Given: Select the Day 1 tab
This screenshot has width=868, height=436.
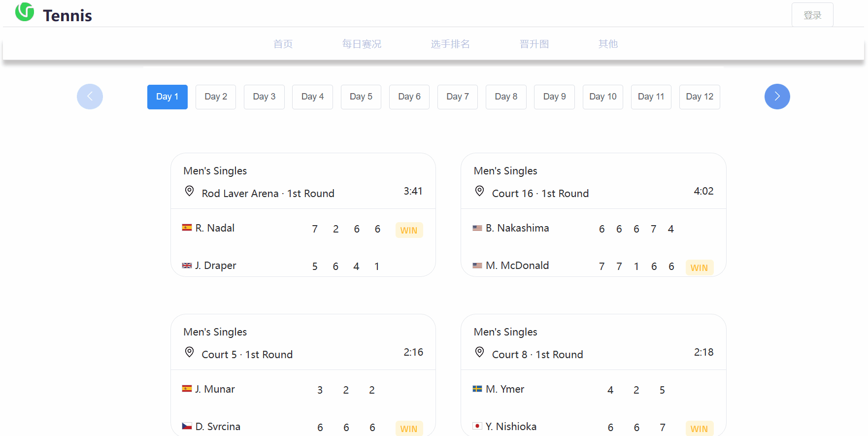Looking at the screenshot, I should point(167,97).
